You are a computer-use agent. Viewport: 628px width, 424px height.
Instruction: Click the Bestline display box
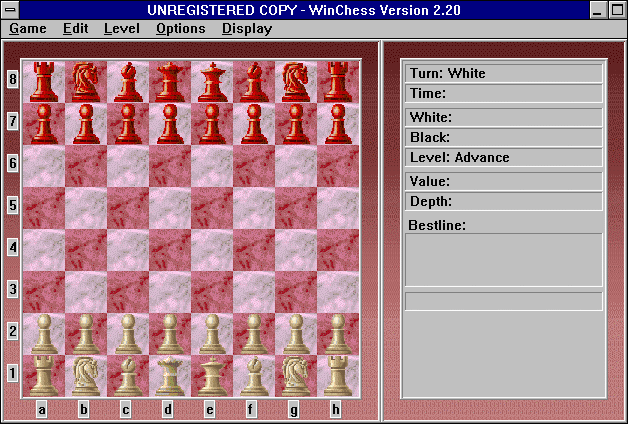click(504, 260)
